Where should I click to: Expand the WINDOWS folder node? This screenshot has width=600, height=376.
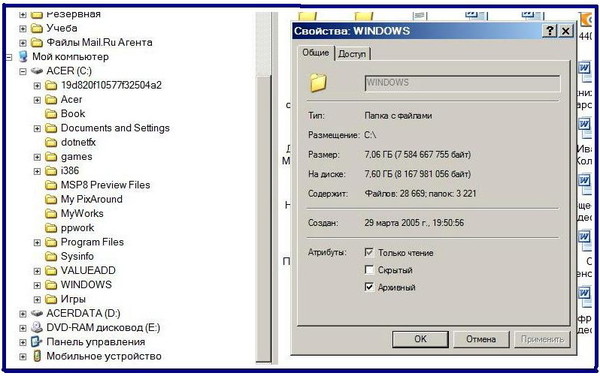37,285
